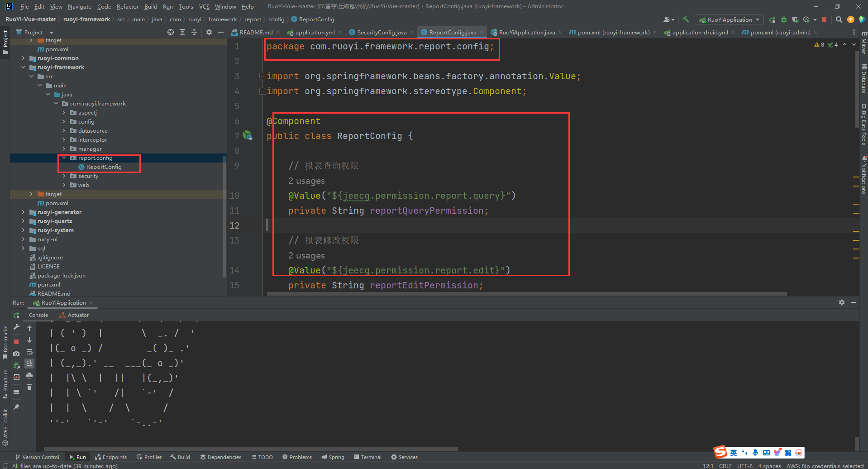Rerun application icon in Run panel
Viewport: 868px width, 469px height.
point(16,315)
